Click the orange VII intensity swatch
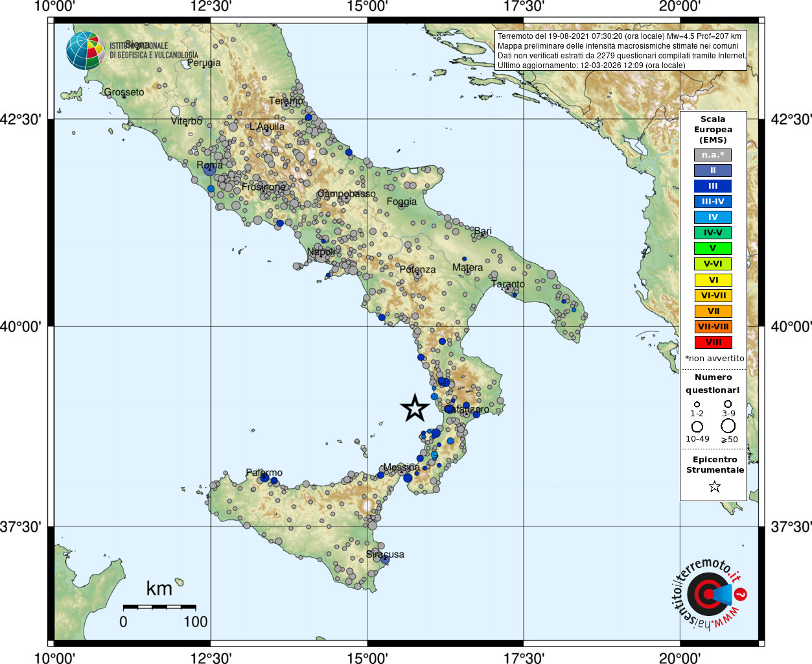This screenshot has height=664, width=812. [713, 311]
